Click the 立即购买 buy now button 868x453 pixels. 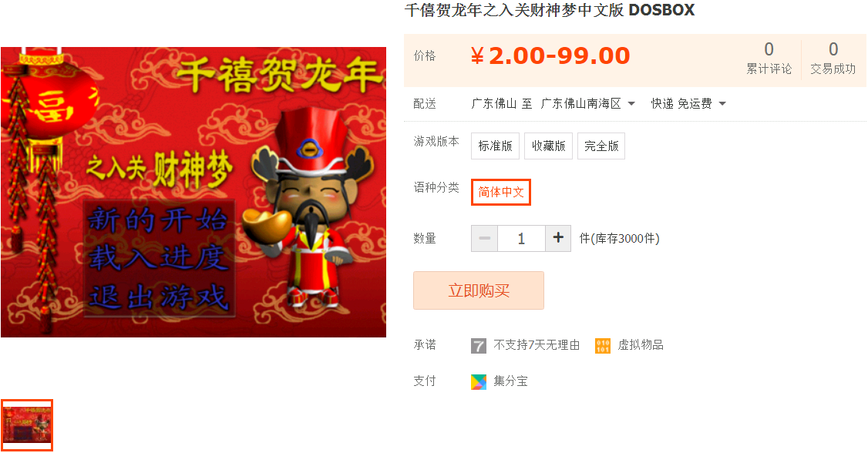(478, 290)
